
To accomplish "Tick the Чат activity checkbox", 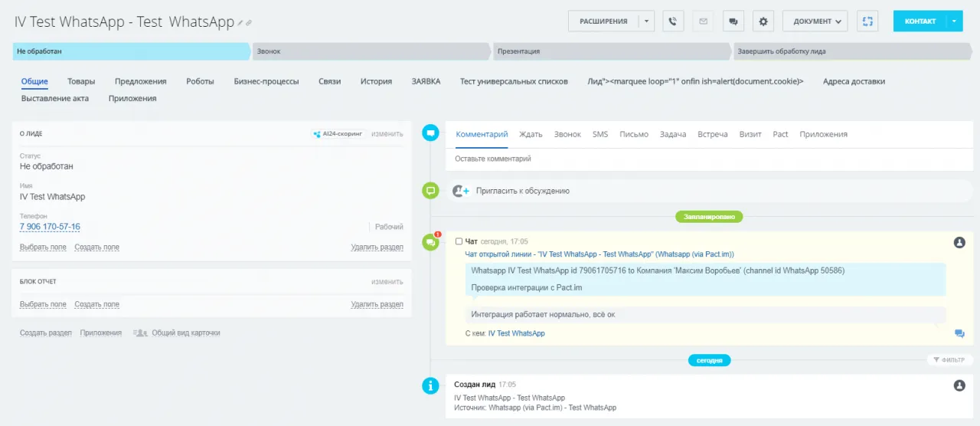I will 459,241.
